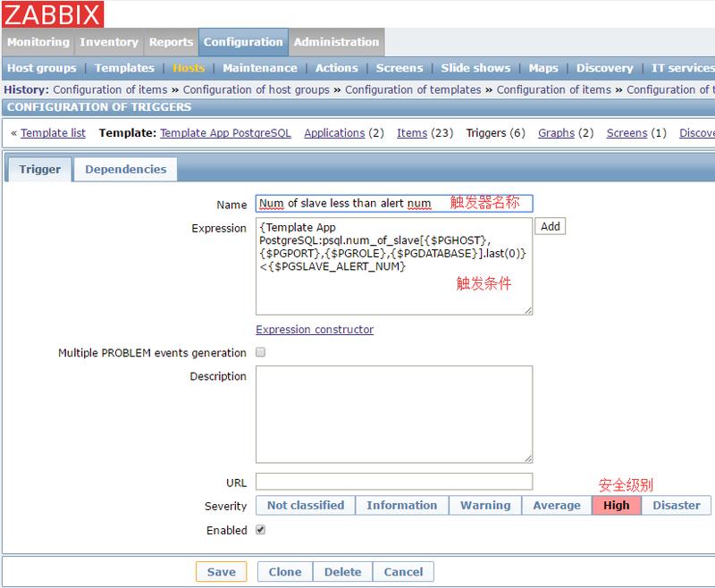
Task: Focus the URL input field
Action: (x=393, y=483)
